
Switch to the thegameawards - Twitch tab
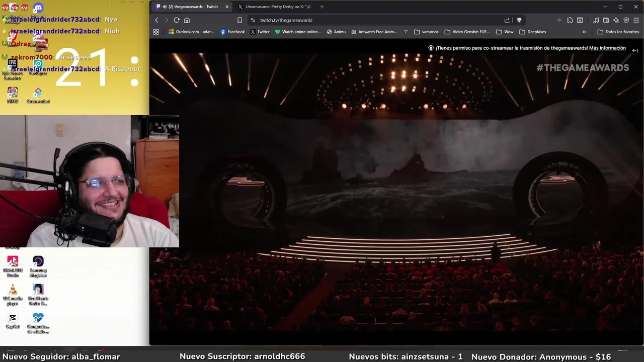click(x=193, y=7)
